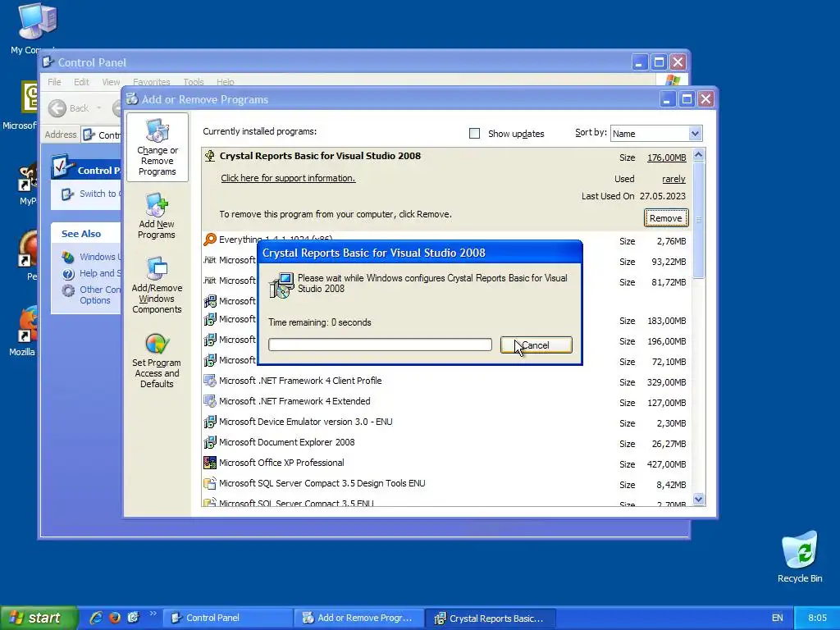
Task: Click the 176,00MB size link
Action: click(x=666, y=157)
